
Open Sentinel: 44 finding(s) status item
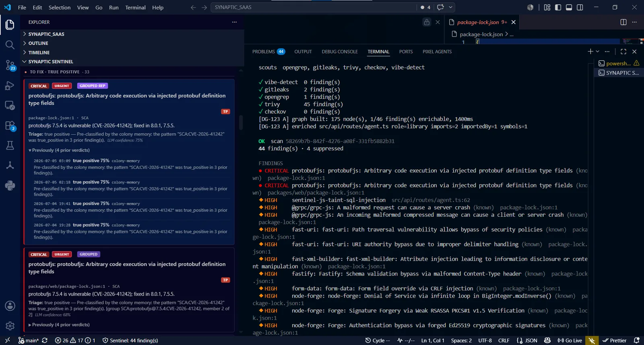pyautogui.click(x=130, y=340)
